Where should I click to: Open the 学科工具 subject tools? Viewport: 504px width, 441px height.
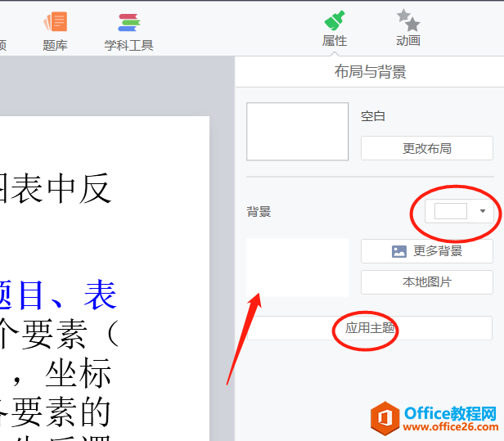(128, 32)
